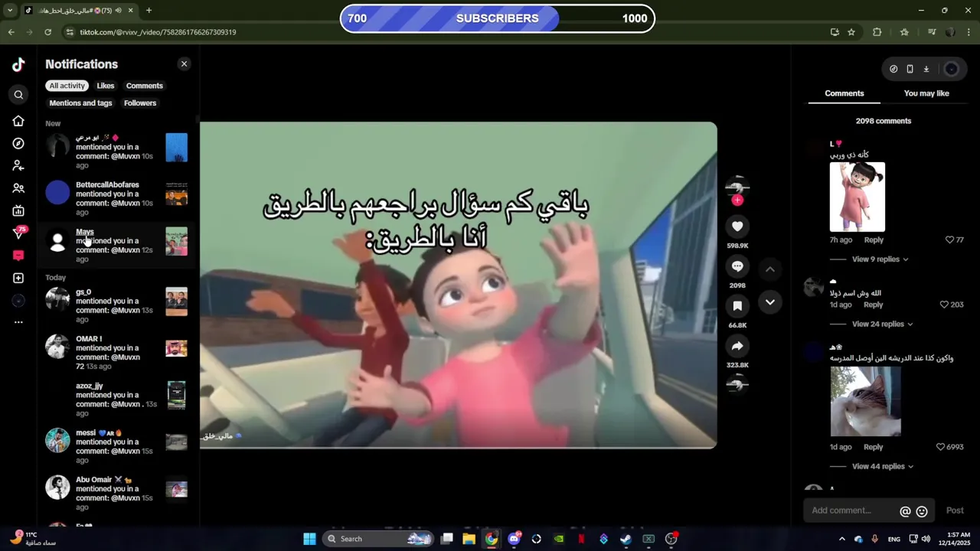Open the Boo character image in comment
980x551 pixels.
click(857, 197)
